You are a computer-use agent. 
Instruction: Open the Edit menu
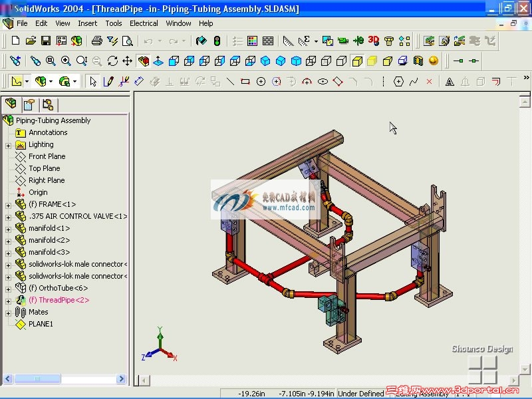point(41,23)
